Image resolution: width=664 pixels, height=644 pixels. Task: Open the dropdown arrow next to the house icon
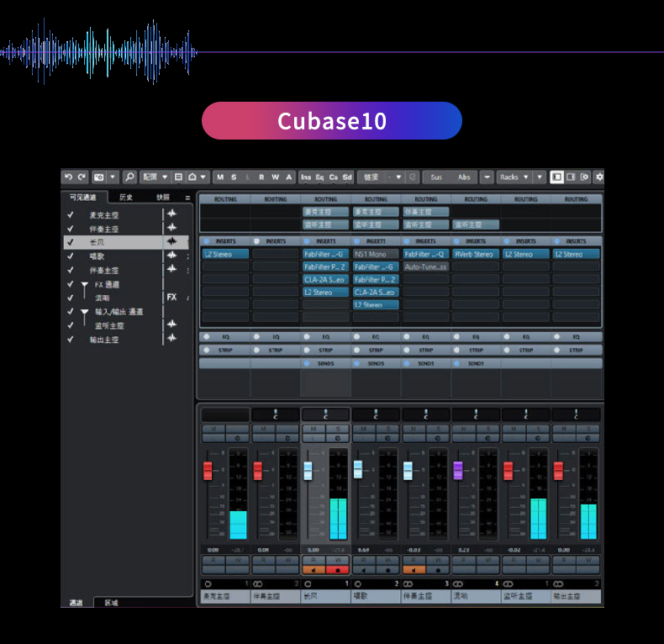[203, 177]
